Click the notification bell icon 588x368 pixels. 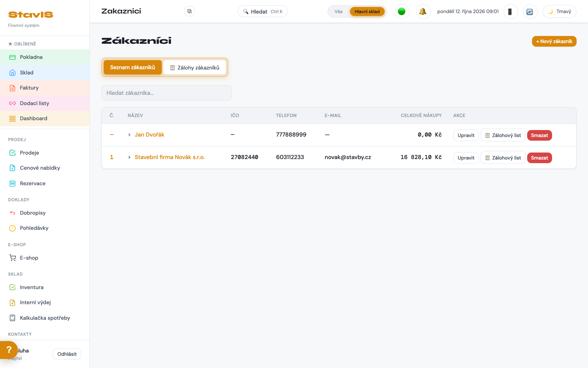point(423,11)
